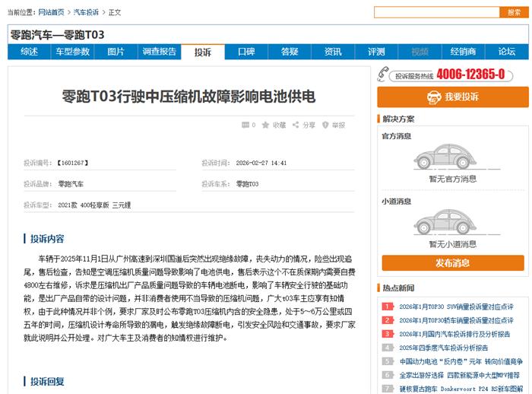Screen dimensions: 532x394
Task: Switch to the 车型参数 tab
Action: tap(72, 52)
